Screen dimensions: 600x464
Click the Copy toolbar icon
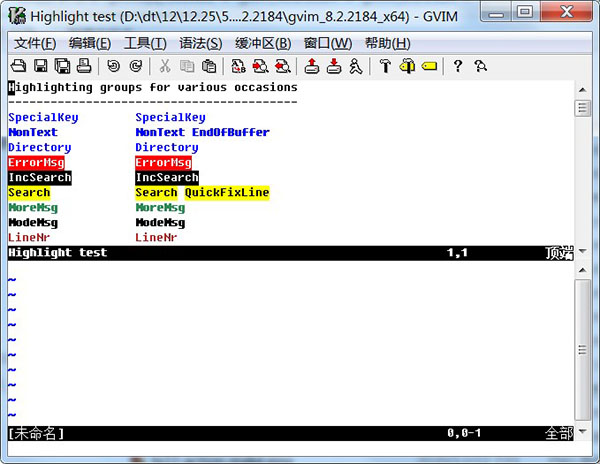pos(187,66)
